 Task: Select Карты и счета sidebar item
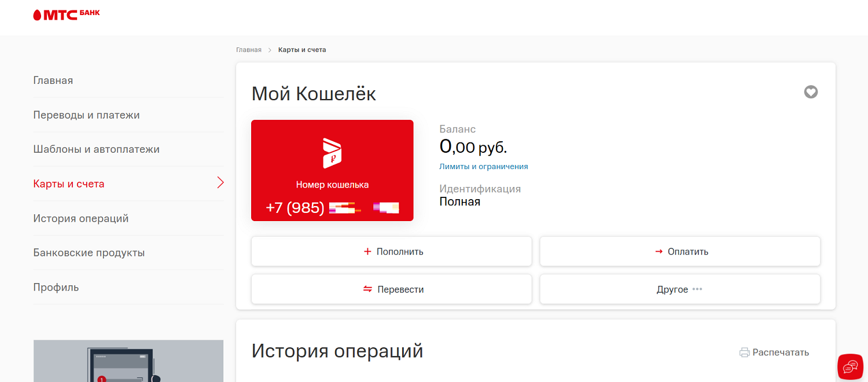(69, 184)
